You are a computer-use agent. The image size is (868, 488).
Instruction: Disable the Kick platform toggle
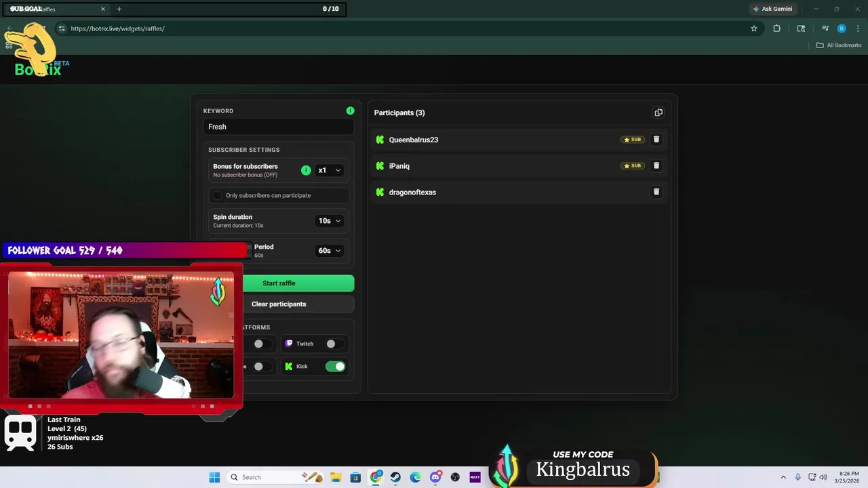335,367
